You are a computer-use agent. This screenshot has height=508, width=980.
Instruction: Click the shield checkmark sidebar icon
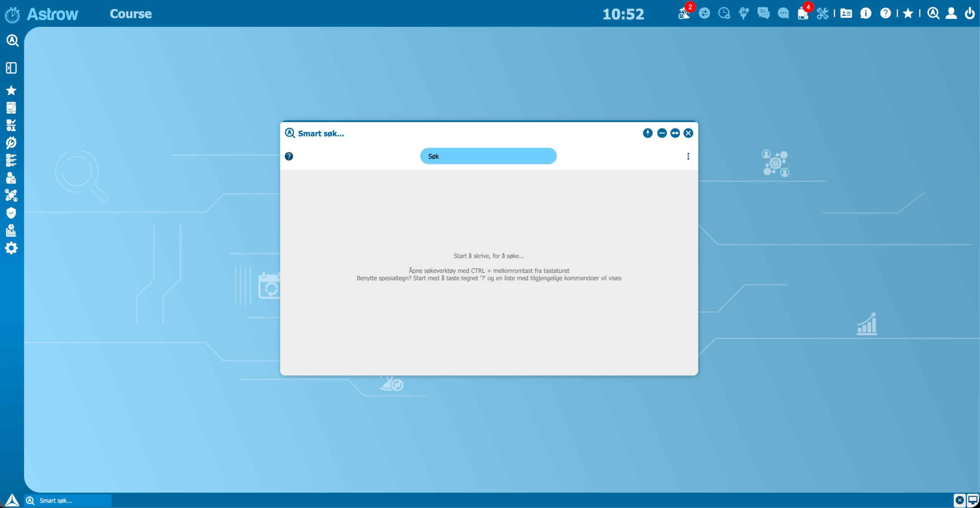click(11, 213)
